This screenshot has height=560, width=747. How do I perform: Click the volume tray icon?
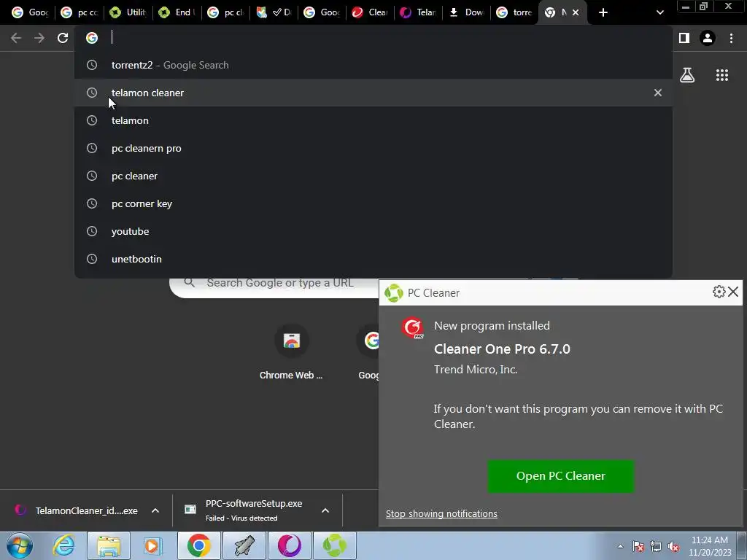click(x=673, y=546)
